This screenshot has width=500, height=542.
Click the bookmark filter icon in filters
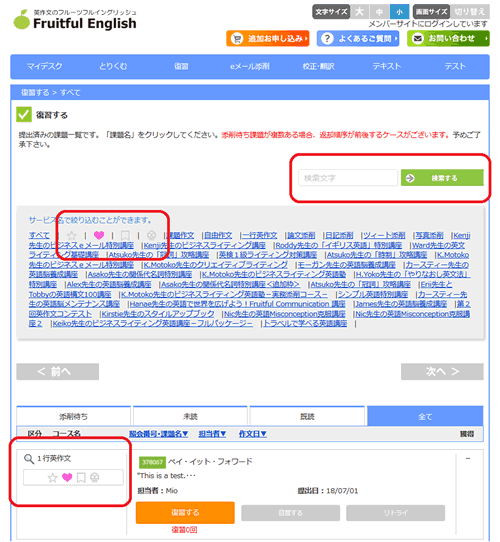[x=125, y=235]
